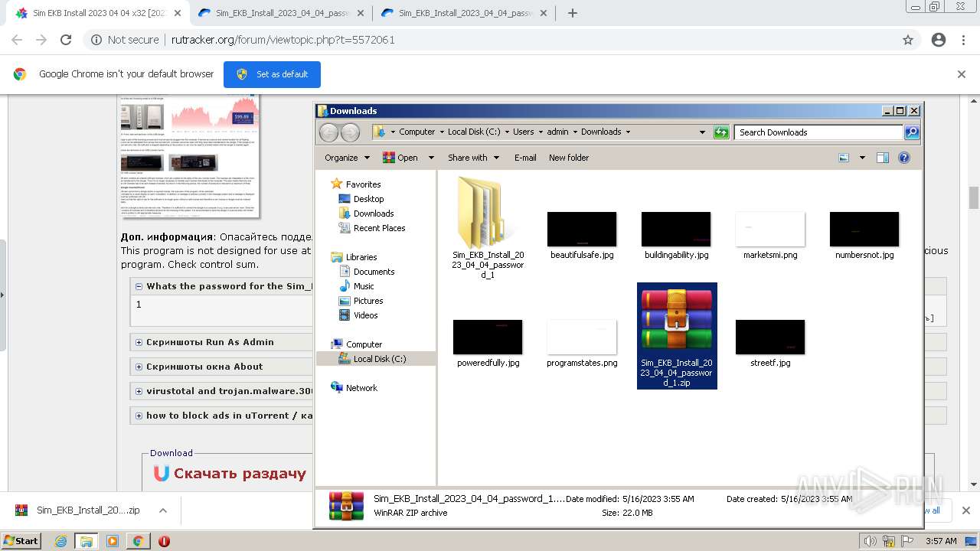Image resolution: width=980 pixels, height=551 pixels.
Task: Open the Organize dropdown menu
Action: coord(348,158)
